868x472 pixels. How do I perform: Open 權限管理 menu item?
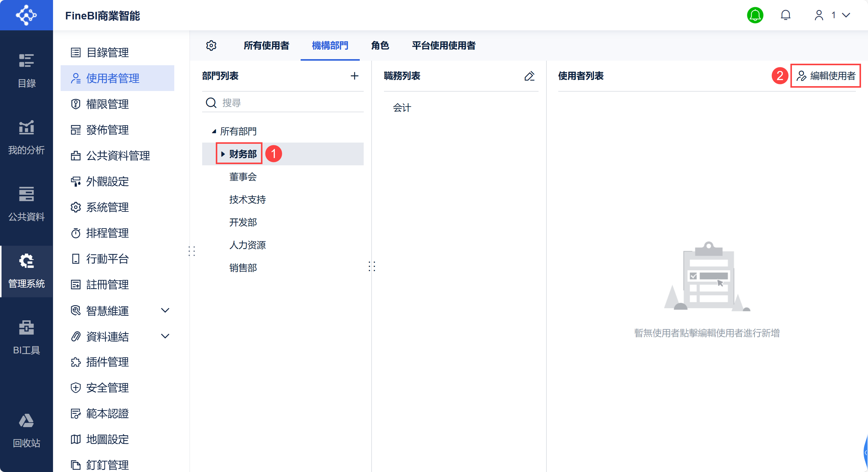tap(117, 104)
